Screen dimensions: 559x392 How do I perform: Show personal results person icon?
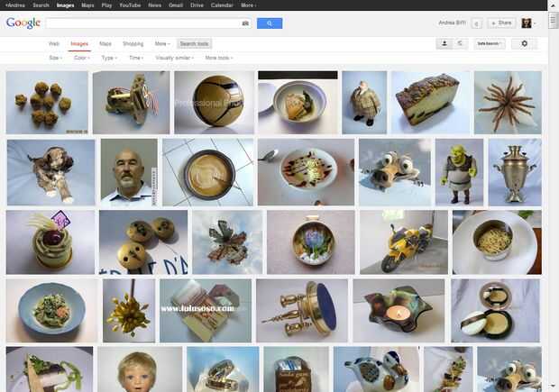tap(444, 43)
